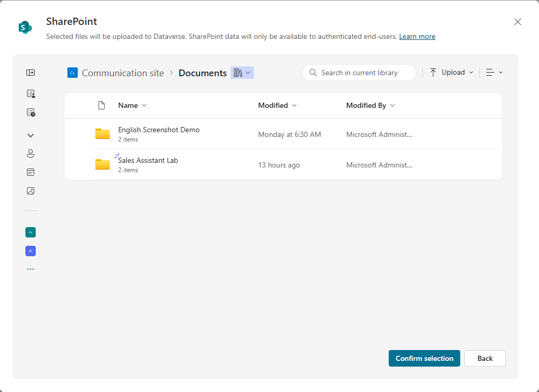Open the English Screenshot Demo folder name

pos(159,130)
